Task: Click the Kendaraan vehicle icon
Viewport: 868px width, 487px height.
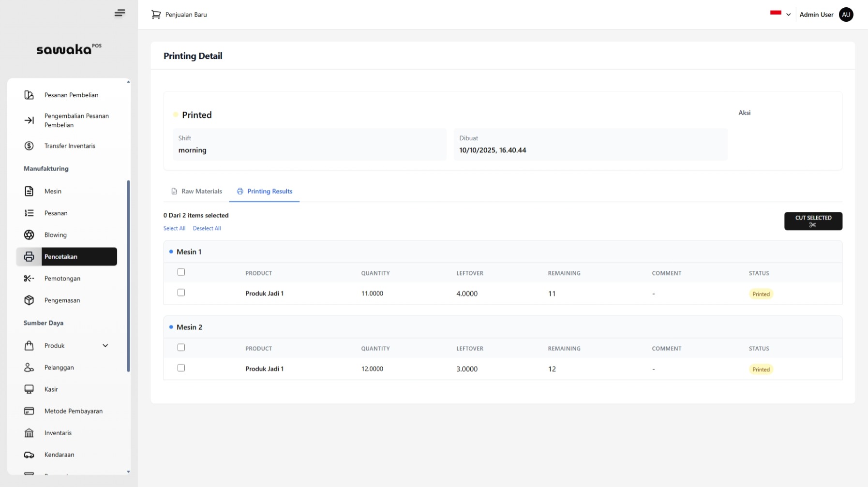Action: (29, 455)
